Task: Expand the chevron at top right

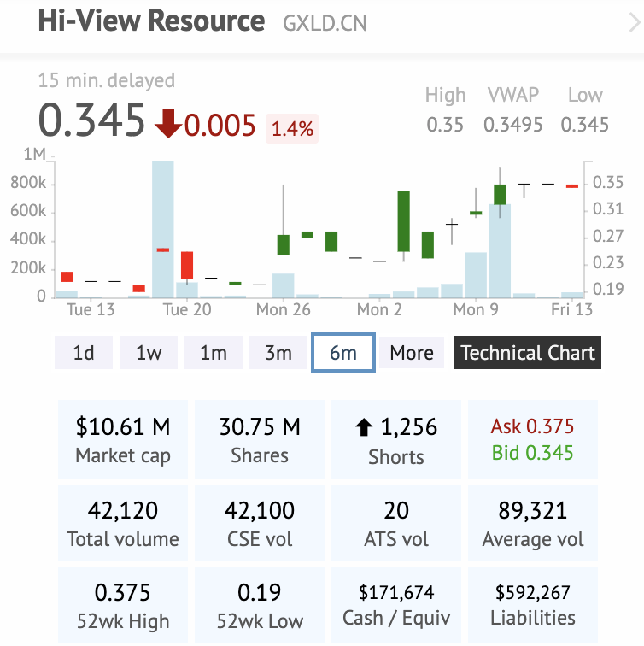Action: coord(633,23)
